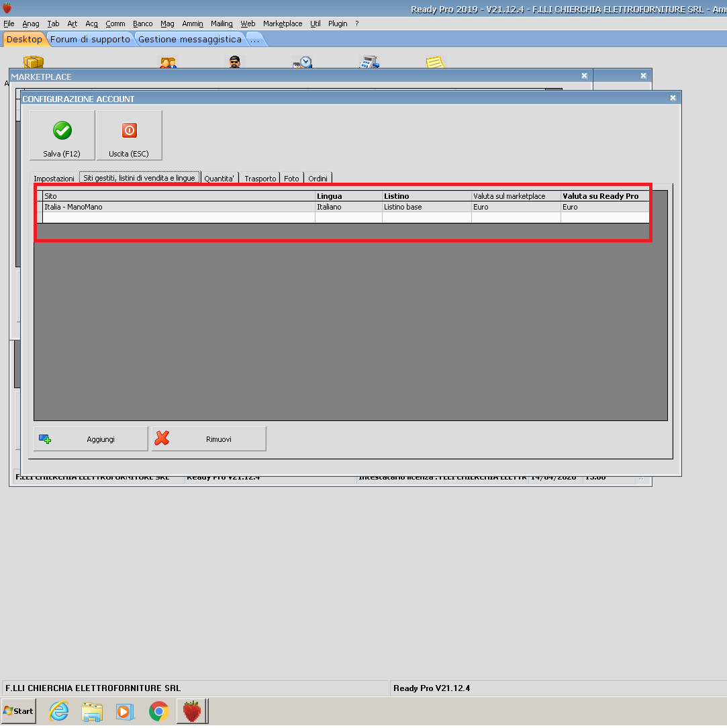
Task: Click the Valuta su Ready Pro column header
Action: (x=605, y=196)
